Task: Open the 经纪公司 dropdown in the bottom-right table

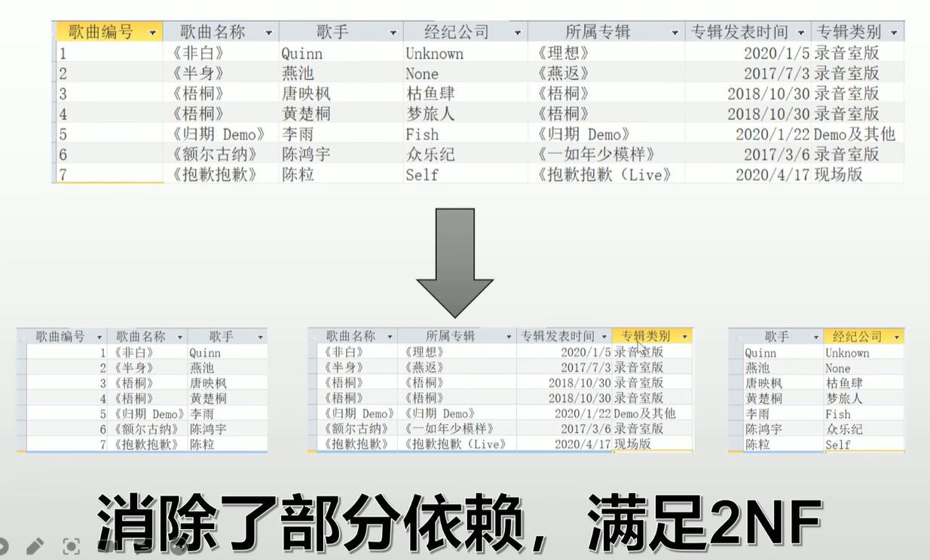Action: pos(897,336)
